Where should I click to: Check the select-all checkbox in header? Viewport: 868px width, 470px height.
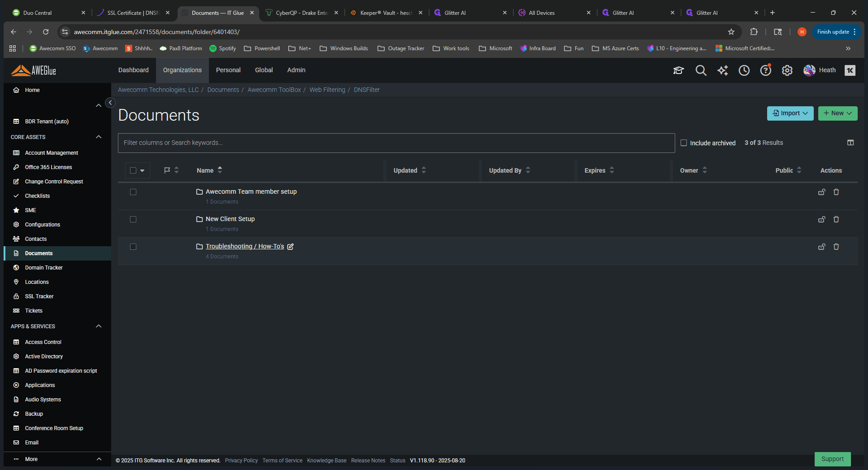point(133,170)
